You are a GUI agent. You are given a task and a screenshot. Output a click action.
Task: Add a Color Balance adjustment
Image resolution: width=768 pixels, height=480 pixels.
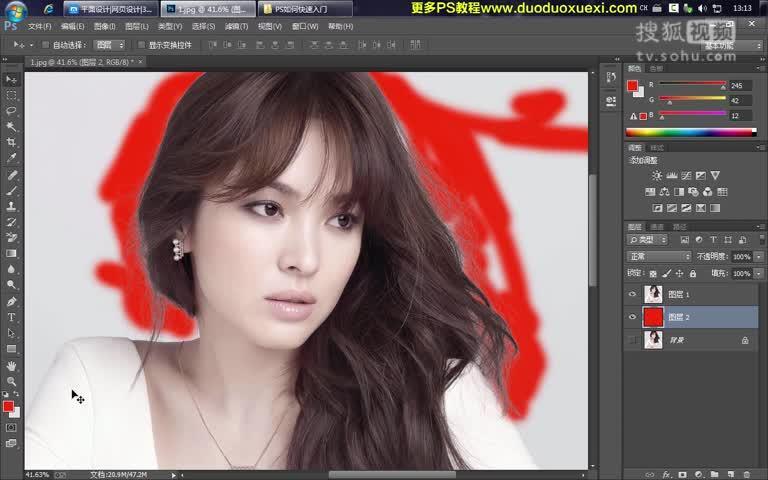pos(664,192)
